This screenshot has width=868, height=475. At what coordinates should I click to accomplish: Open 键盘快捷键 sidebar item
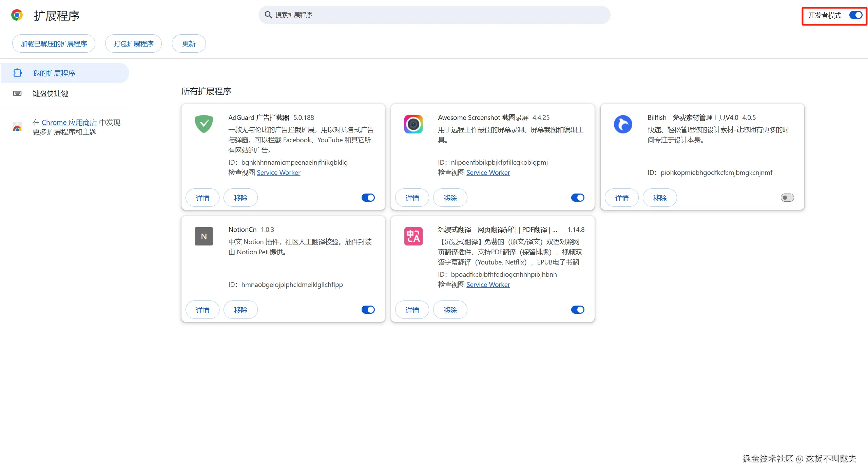(x=50, y=94)
